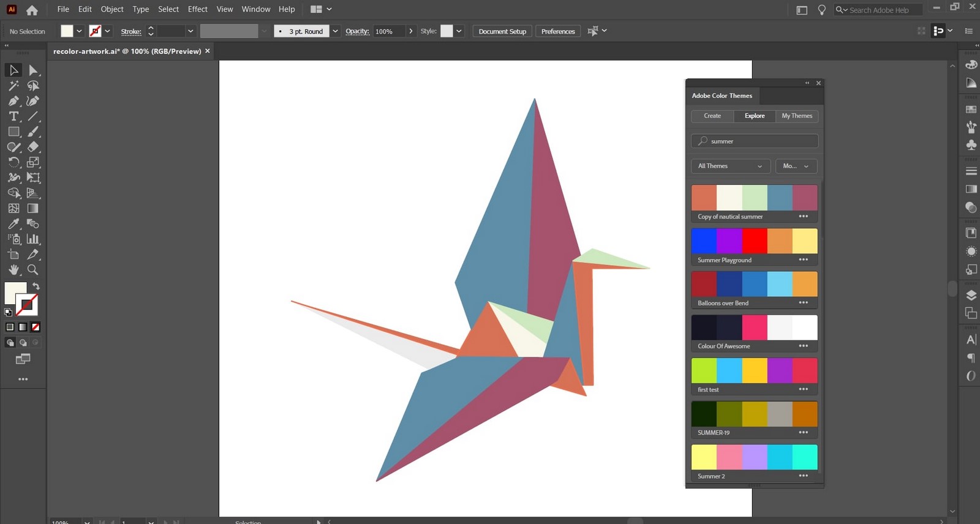Set paint mode to Gradient
The width and height of the screenshot is (980, 524).
(23, 327)
